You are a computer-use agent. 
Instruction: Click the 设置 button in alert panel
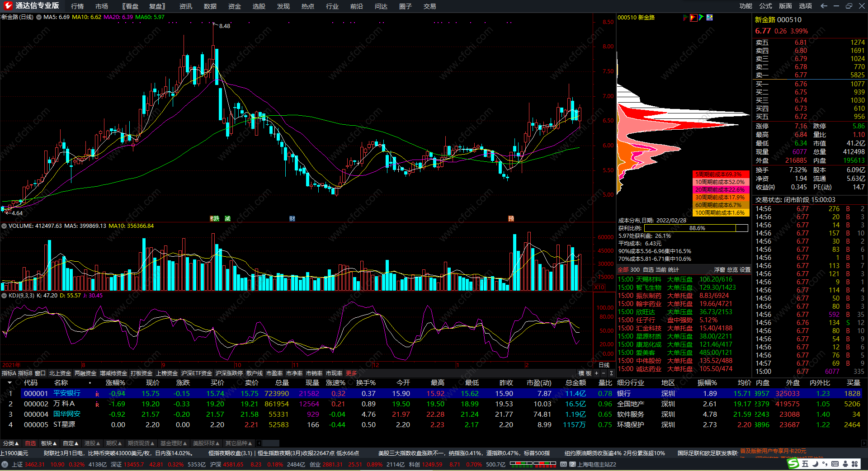[745, 270]
